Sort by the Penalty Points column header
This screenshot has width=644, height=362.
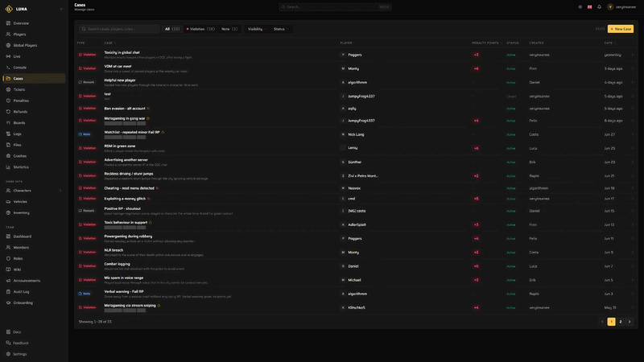(x=487, y=43)
